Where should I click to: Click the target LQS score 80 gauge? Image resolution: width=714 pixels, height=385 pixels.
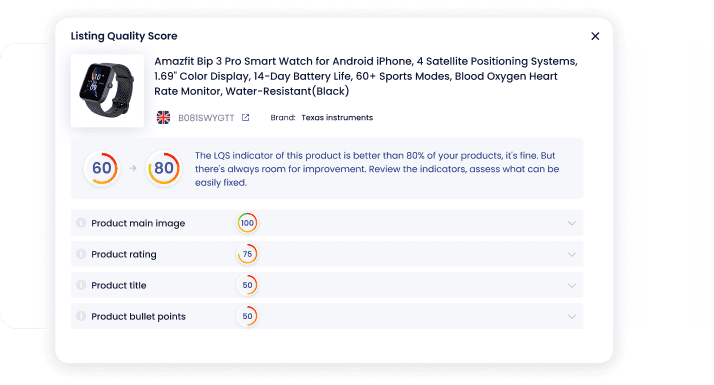pos(164,168)
